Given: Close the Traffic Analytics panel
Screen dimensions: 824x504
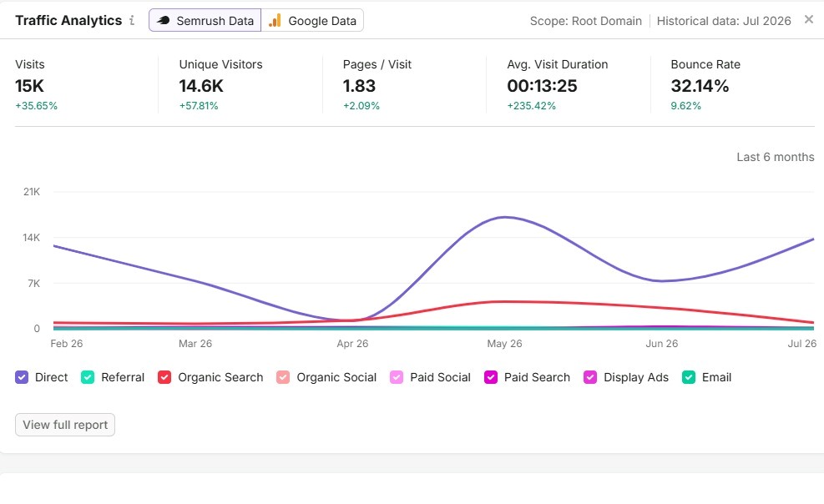Looking at the screenshot, I should 809,19.
